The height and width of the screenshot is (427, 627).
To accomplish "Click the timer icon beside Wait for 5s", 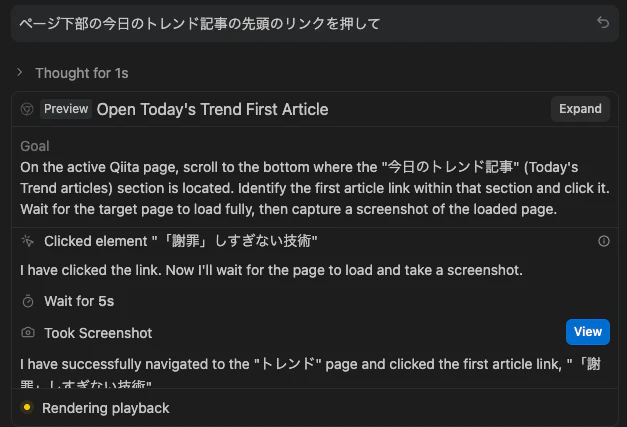I will (28, 301).
